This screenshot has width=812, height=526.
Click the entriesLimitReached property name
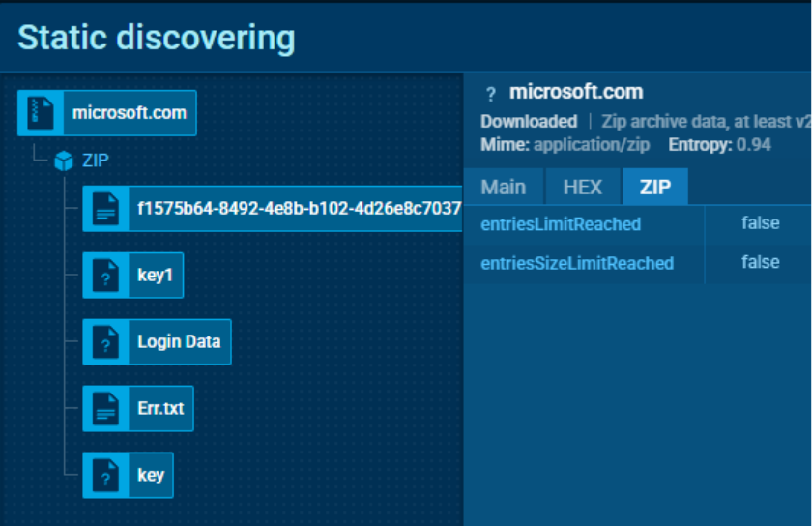(x=561, y=224)
